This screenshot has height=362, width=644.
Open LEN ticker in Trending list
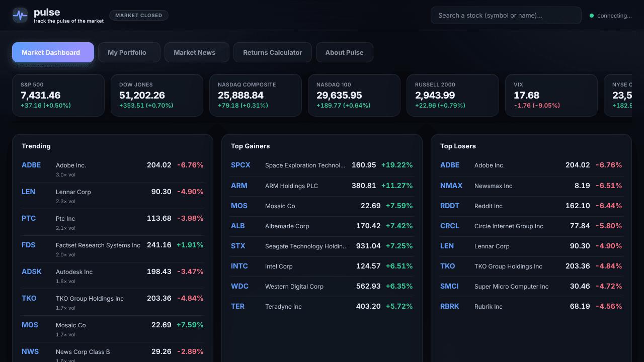pos(28,192)
